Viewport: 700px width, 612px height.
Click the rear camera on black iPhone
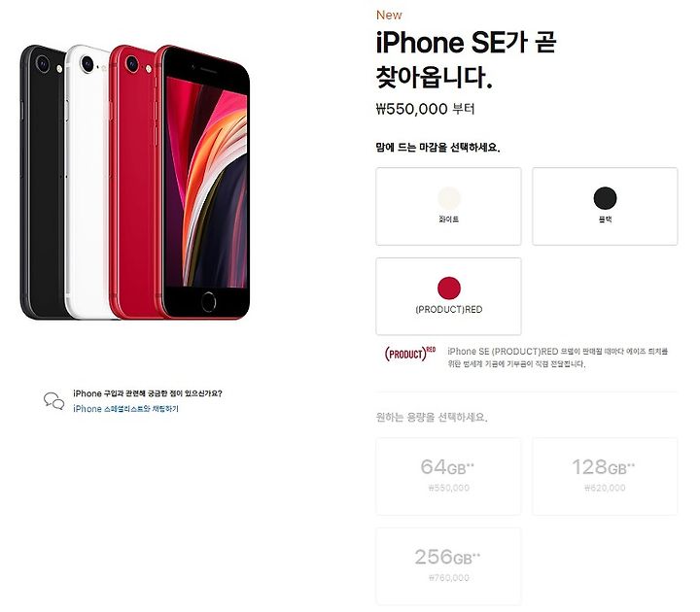[x=43, y=64]
